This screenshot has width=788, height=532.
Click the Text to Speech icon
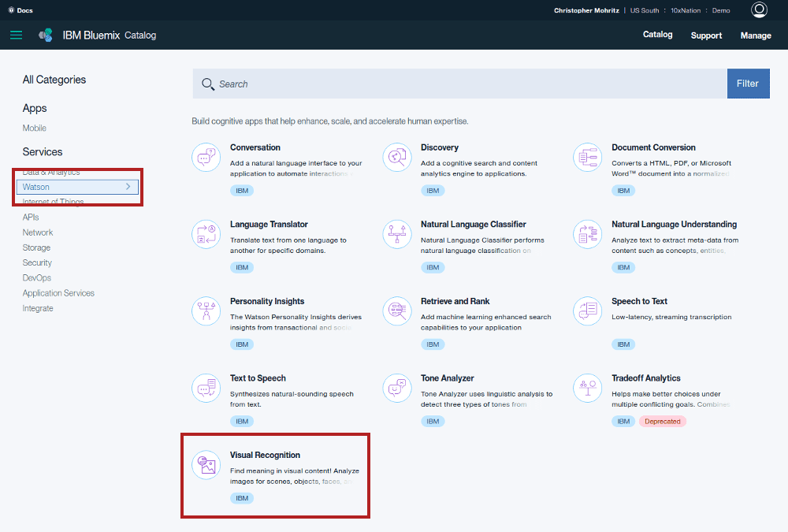tap(206, 388)
